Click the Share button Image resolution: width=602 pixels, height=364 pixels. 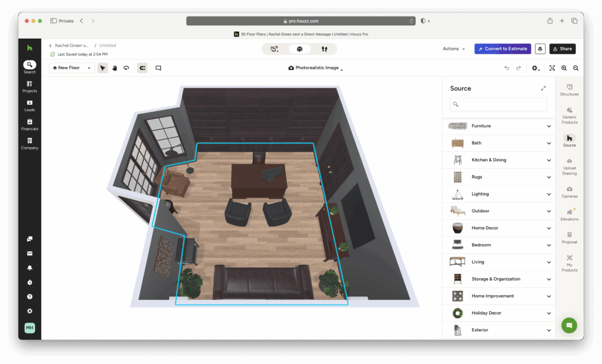562,49
